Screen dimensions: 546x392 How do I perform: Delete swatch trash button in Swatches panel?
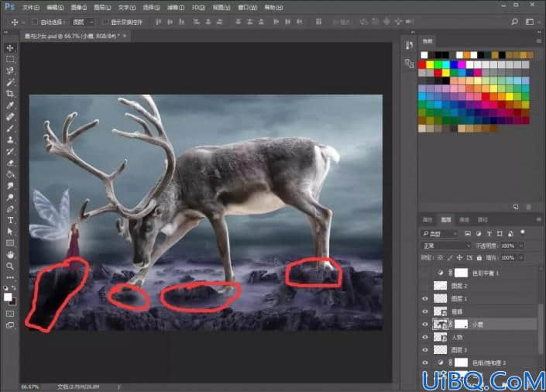[x=528, y=207]
